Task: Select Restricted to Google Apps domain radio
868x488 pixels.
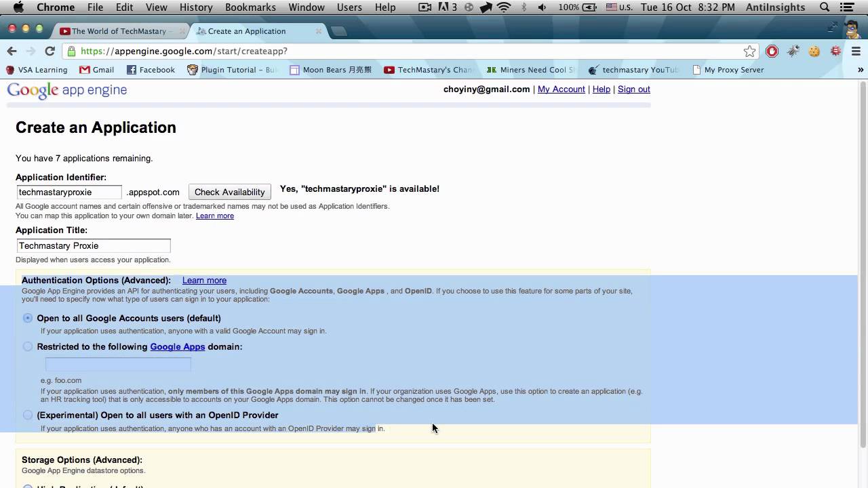Action: 28,346
